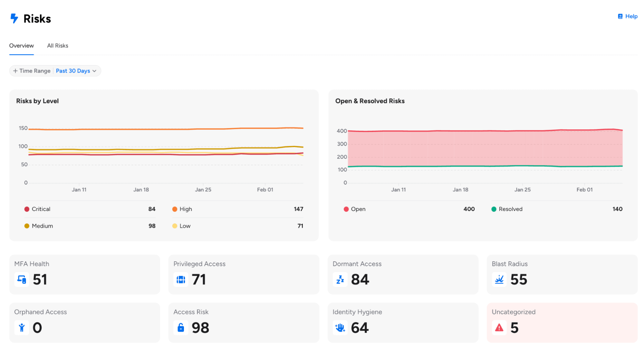Click the Identity Hygiene hand icon

(340, 328)
